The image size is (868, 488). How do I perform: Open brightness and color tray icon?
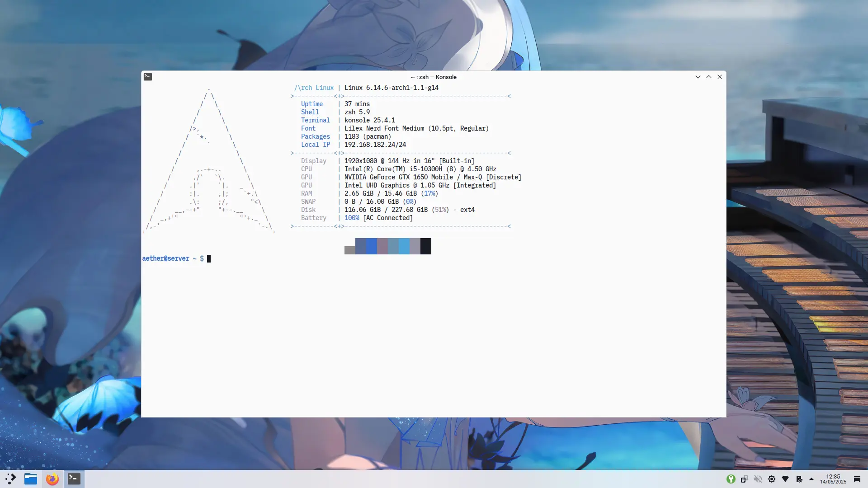tap(772, 479)
